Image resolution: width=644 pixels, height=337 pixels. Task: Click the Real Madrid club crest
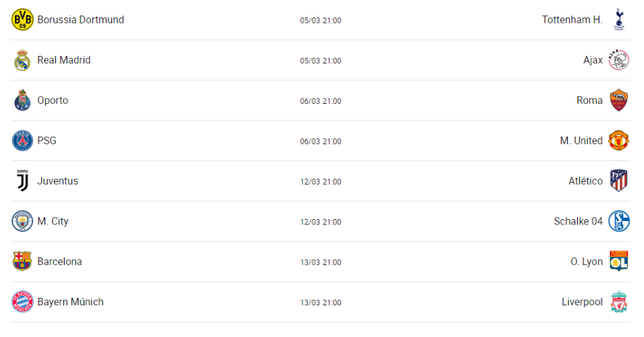click(x=22, y=61)
